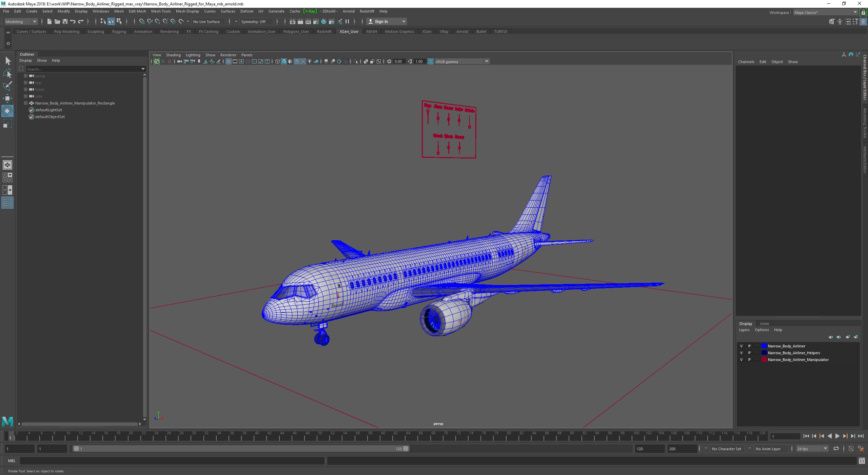
Task: Switch to the Rigging shelf tab
Action: tap(119, 32)
